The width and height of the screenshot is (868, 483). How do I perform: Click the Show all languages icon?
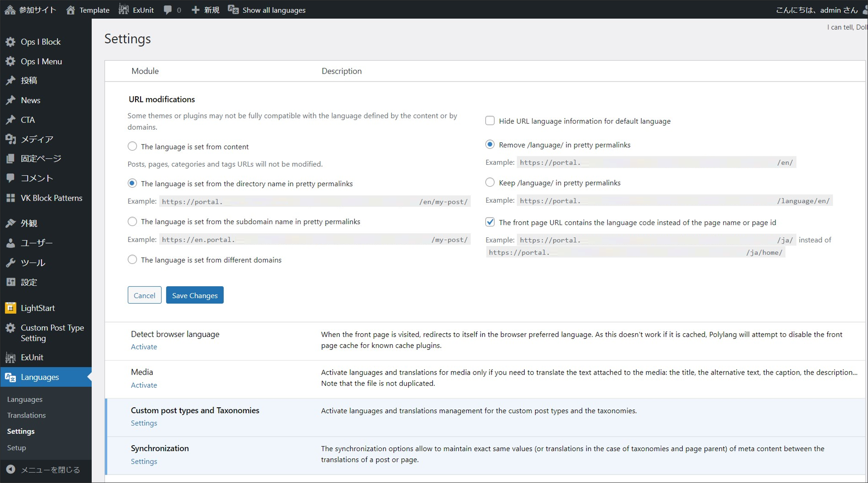(x=233, y=10)
